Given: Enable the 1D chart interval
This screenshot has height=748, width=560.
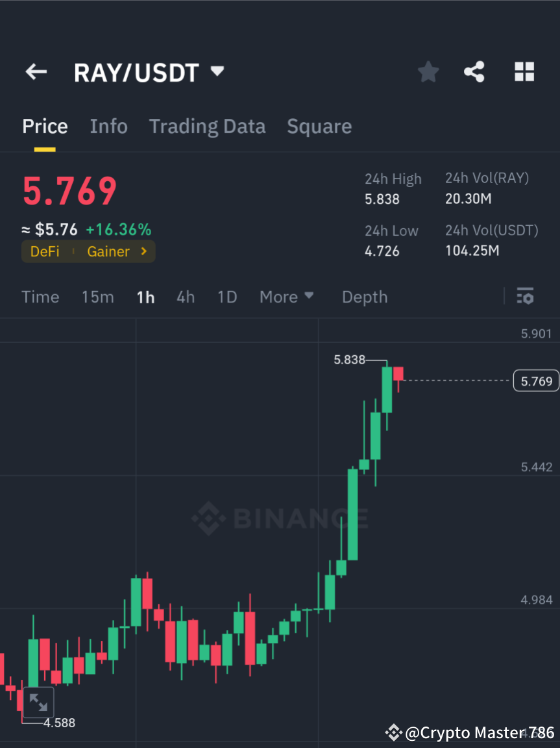Looking at the screenshot, I should (x=227, y=297).
